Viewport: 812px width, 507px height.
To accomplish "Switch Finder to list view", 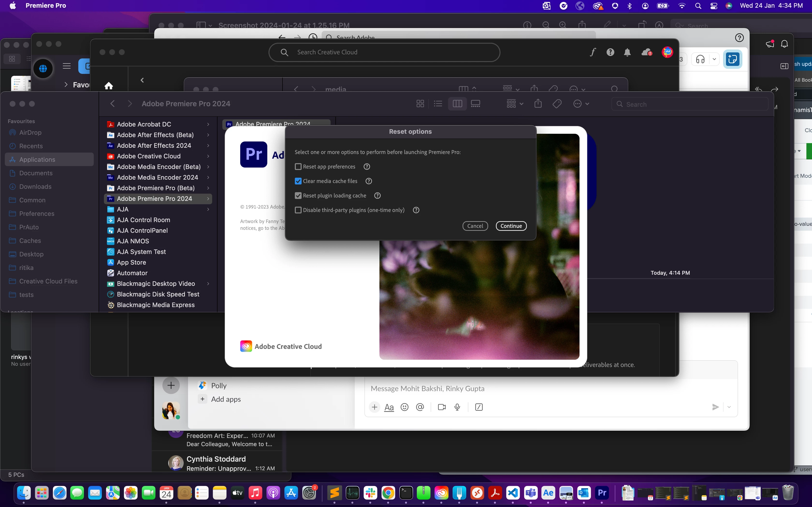I will coord(438,104).
